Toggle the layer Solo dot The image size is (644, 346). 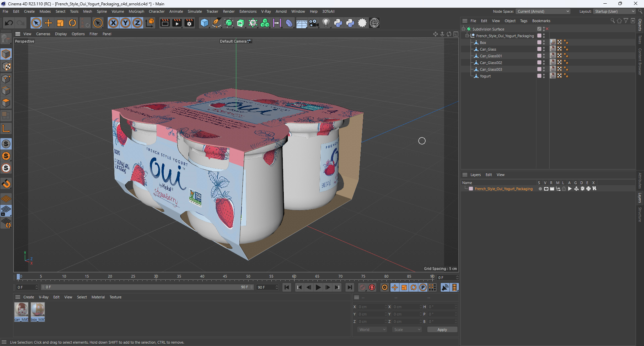pyautogui.click(x=540, y=189)
